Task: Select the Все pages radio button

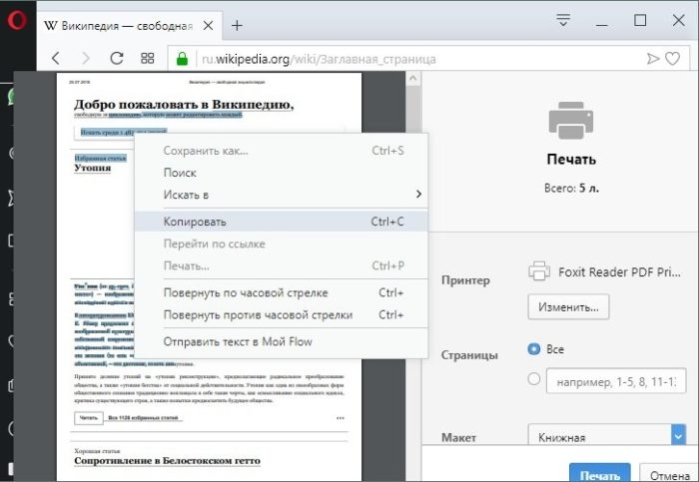Action: [534, 349]
